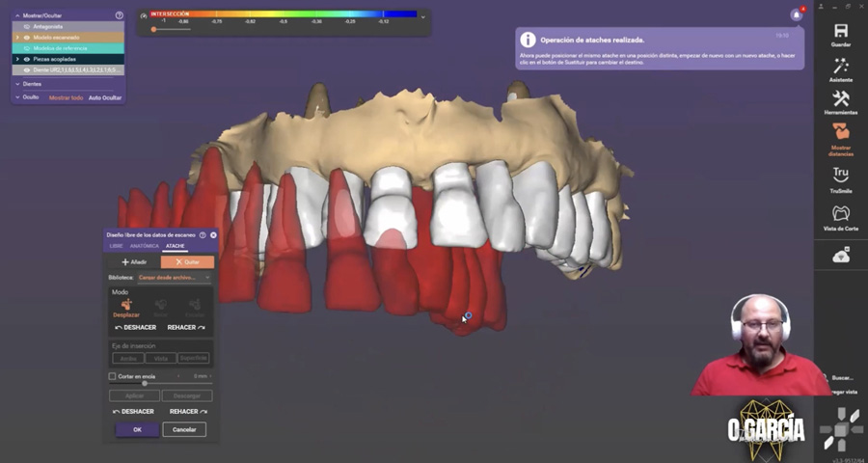Open dropdown arrow right of color scale
Image resolution: width=868 pixels, height=463 pixels.
click(423, 16)
